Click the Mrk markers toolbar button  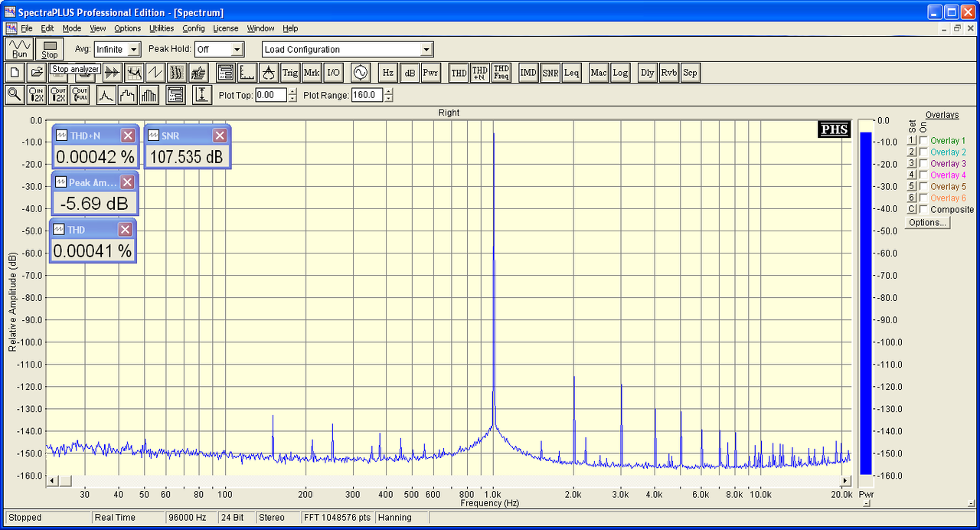pyautogui.click(x=312, y=73)
